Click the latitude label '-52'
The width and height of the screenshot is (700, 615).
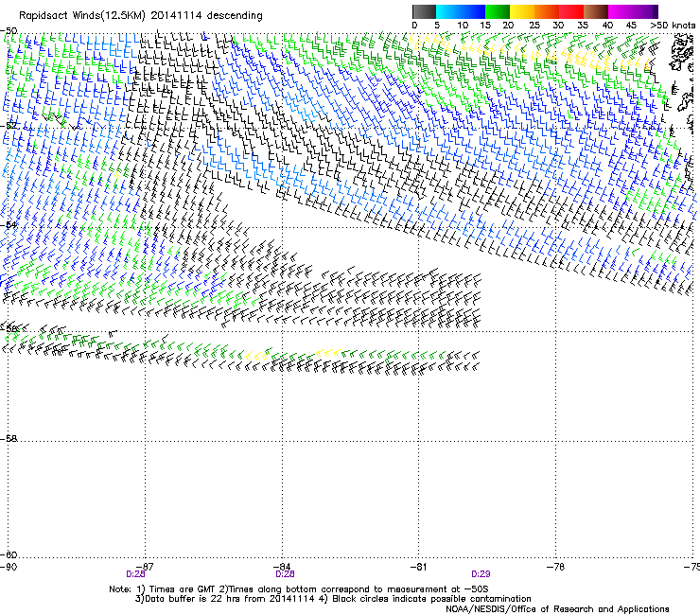click(x=9, y=126)
